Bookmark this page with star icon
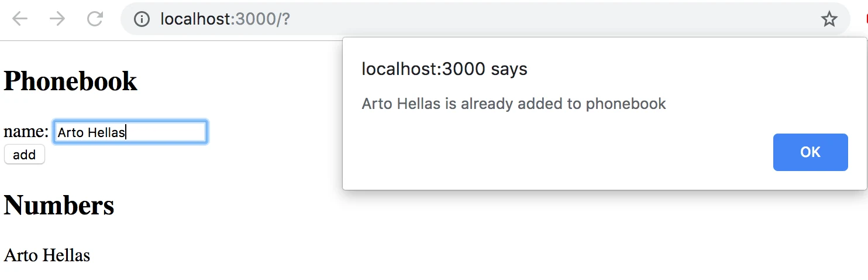 pyautogui.click(x=829, y=19)
